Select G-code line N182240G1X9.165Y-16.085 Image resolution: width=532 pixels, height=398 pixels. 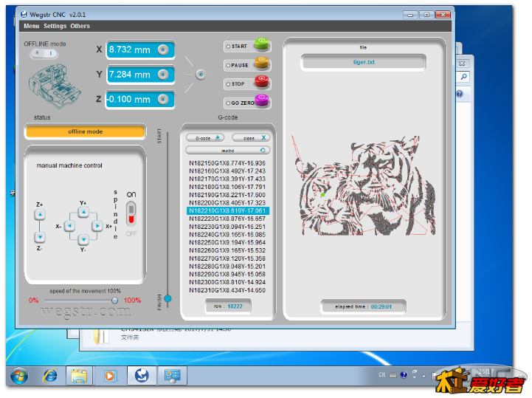227,235
